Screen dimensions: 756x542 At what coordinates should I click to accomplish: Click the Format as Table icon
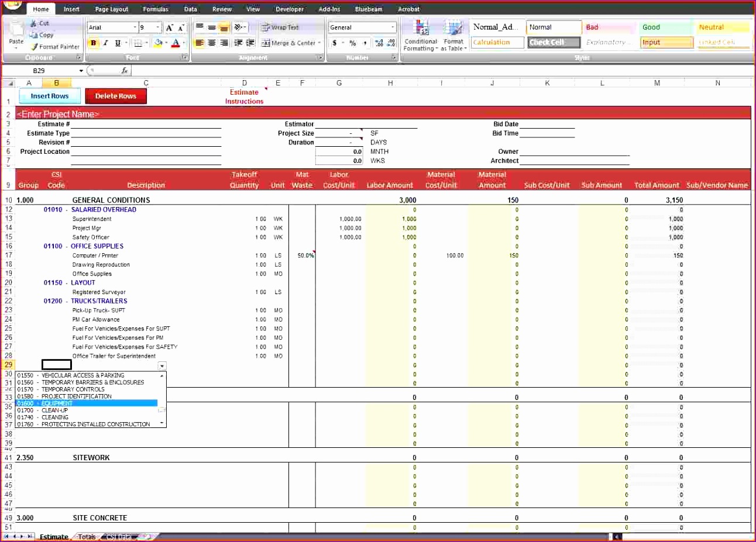pyautogui.click(x=453, y=34)
